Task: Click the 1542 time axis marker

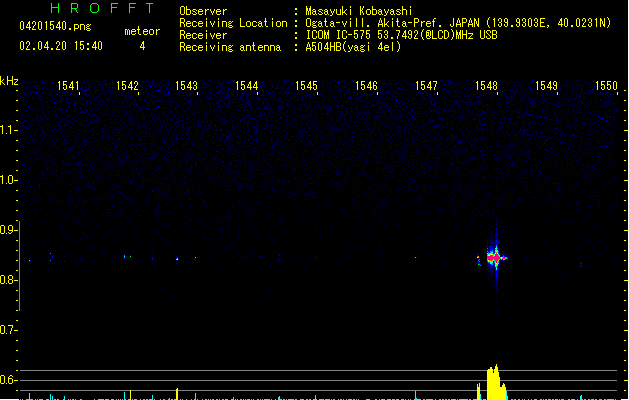Action: pyautogui.click(x=127, y=86)
